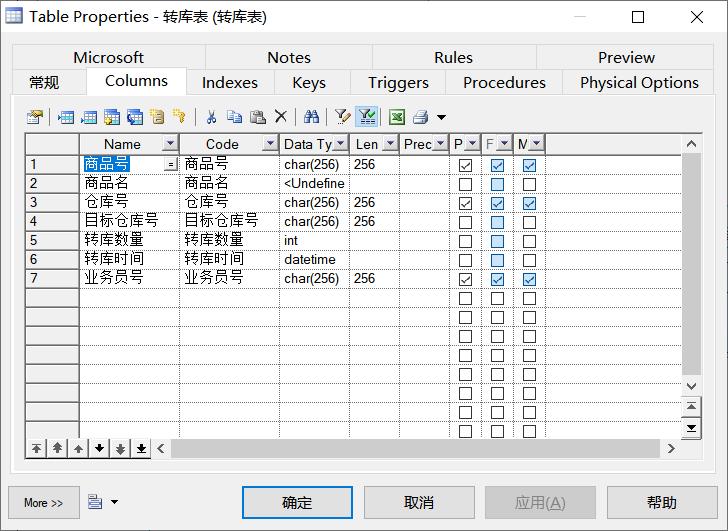
Task: Click the dialog menu icon beside More
Action: pyautogui.click(x=95, y=502)
